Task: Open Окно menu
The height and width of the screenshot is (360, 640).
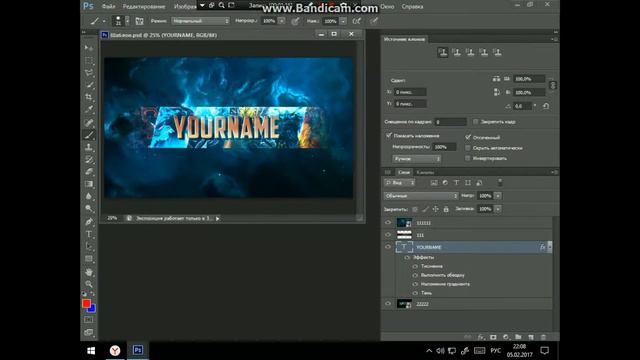Action: (x=387, y=7)
